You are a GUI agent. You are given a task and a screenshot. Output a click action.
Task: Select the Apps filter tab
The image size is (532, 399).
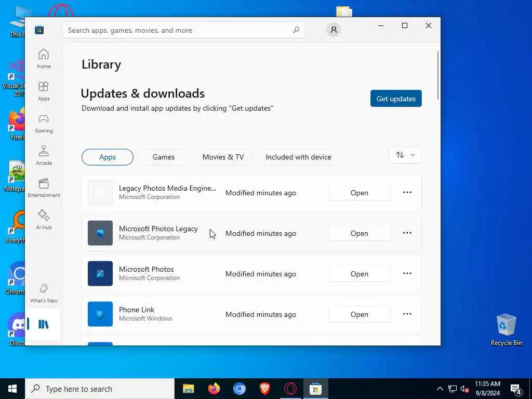click(108, 157)
